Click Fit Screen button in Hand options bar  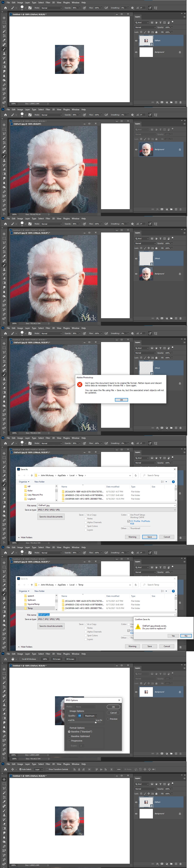pyautogui.click(x=57, y=659)
